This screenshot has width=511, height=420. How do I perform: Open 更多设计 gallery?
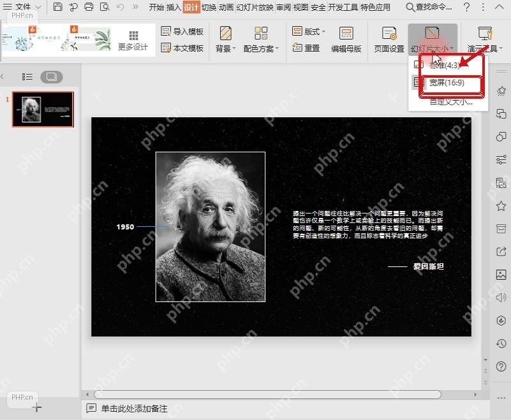pos(133,41)
